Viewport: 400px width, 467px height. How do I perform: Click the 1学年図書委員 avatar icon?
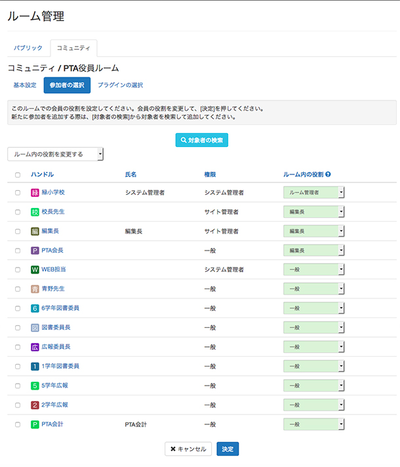pyautogui.click(x=35, y=366)
